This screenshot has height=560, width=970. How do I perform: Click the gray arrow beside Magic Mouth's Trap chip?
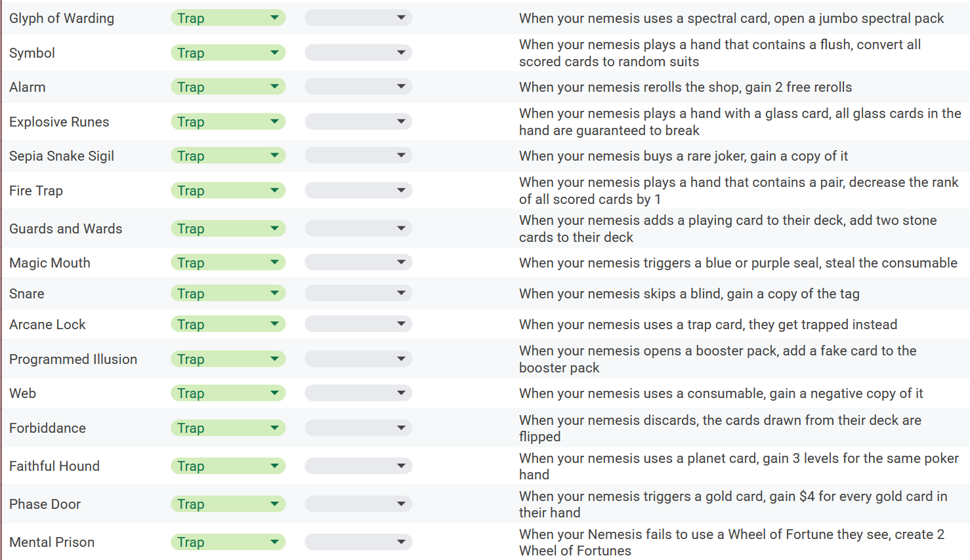pos(401,262)
